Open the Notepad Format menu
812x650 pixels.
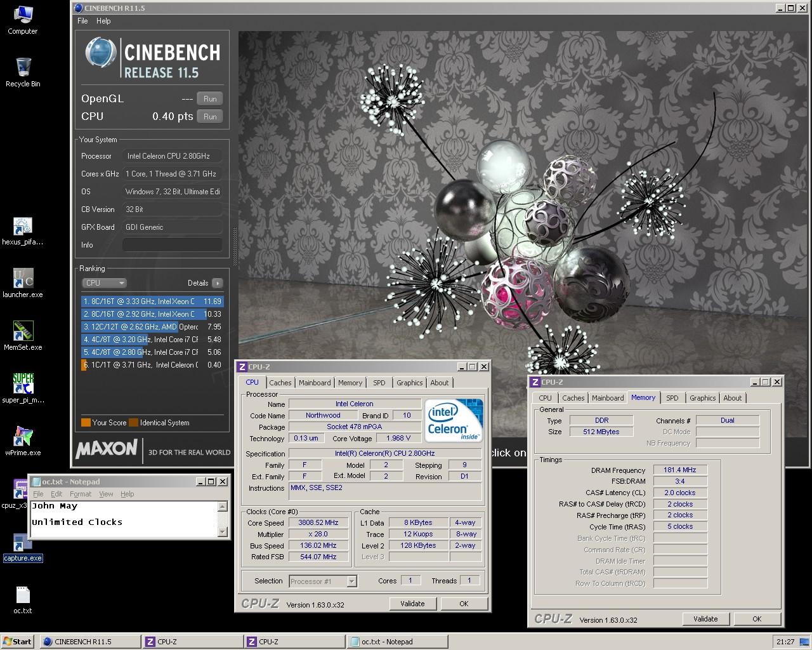click(81, 494)
